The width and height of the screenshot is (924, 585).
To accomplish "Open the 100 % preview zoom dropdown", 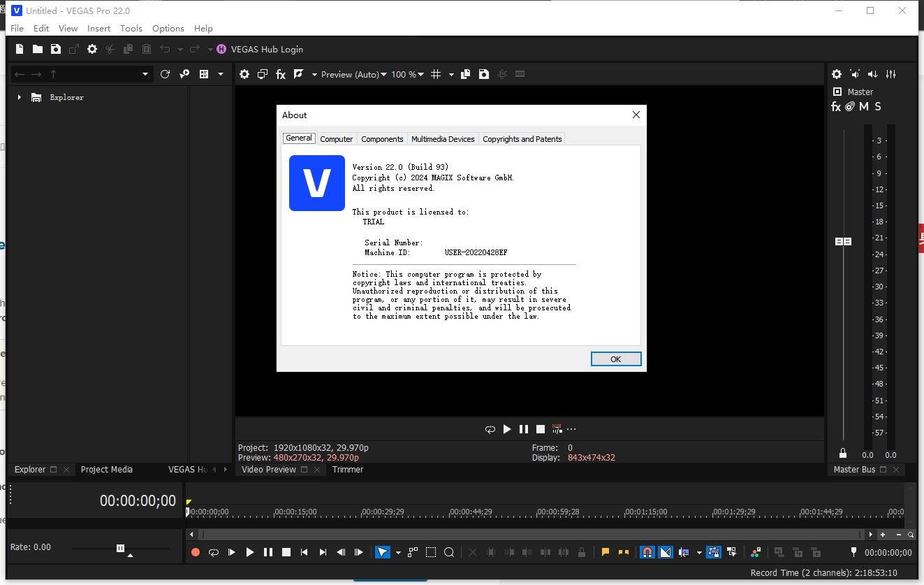I will (407, 74).
